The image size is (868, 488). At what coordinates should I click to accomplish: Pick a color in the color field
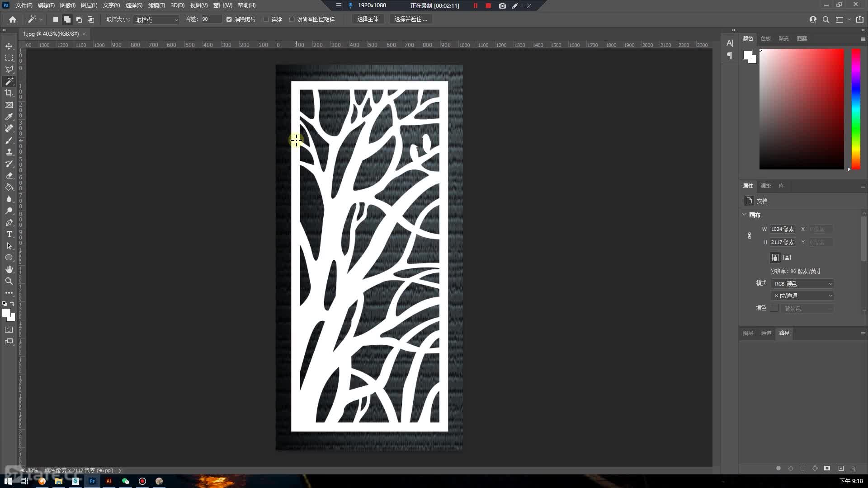pos(802,109)
